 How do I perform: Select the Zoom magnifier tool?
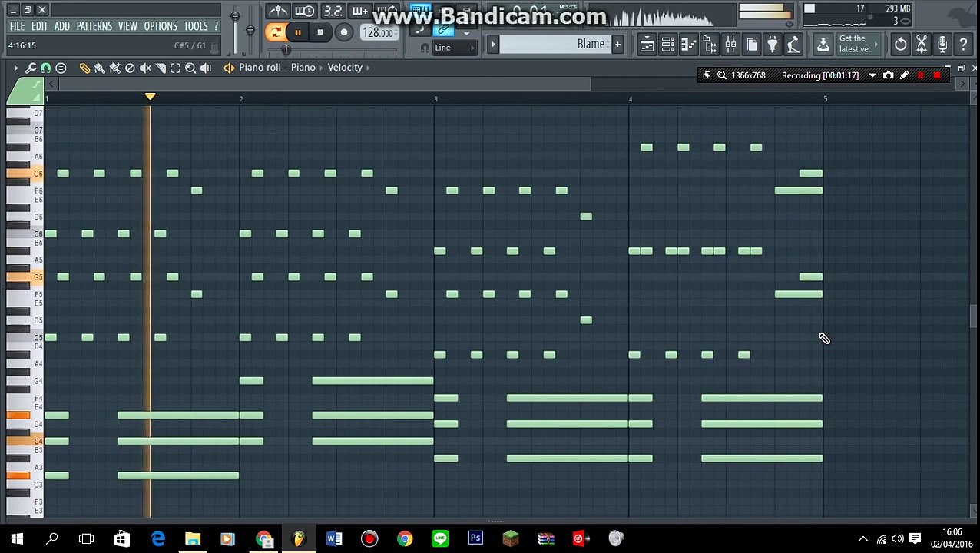(190, 68)
